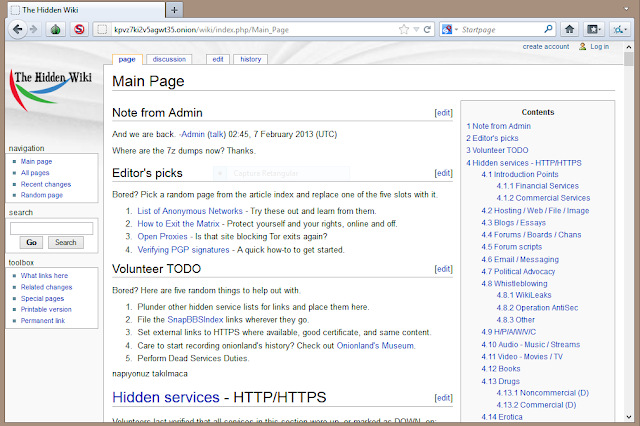
Task: Jump to contents 4.1.1 Financial Services
Action: pyautogui.click(x=538, y=186)
